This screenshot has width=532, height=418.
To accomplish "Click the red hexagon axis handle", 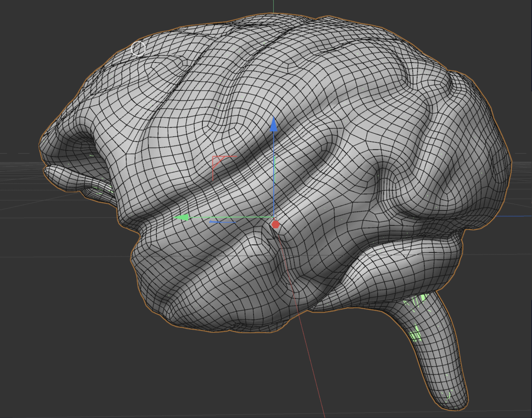I will [x=276, y=224].
